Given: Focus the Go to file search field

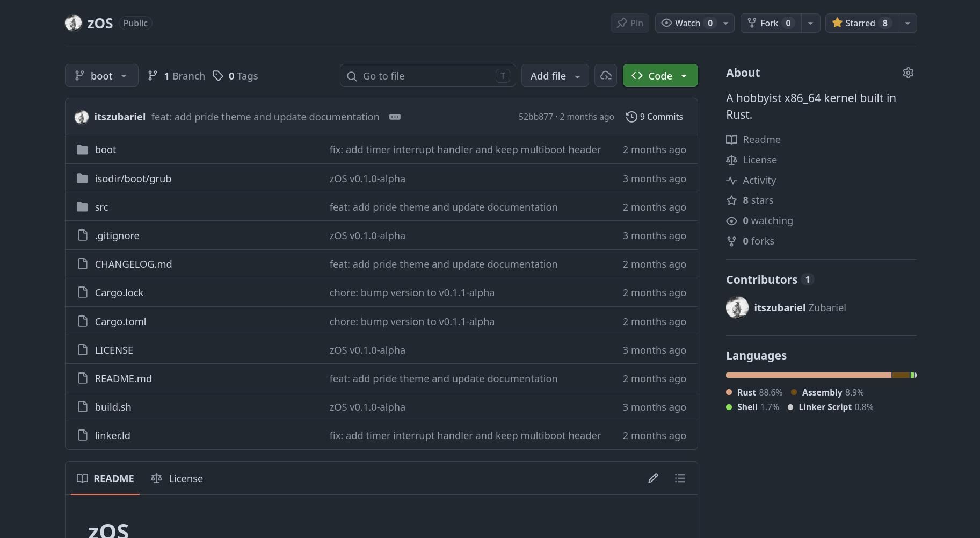Looking at the screenshot, I should pos(428,76).
